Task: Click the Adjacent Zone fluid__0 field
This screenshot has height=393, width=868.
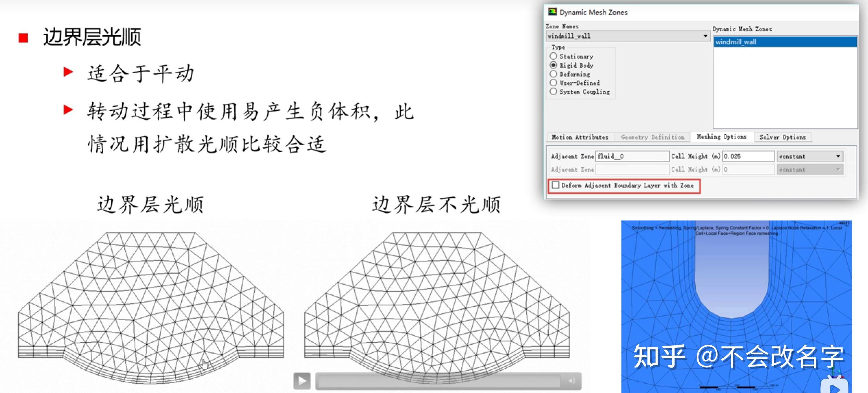Action: coord(632,156)
